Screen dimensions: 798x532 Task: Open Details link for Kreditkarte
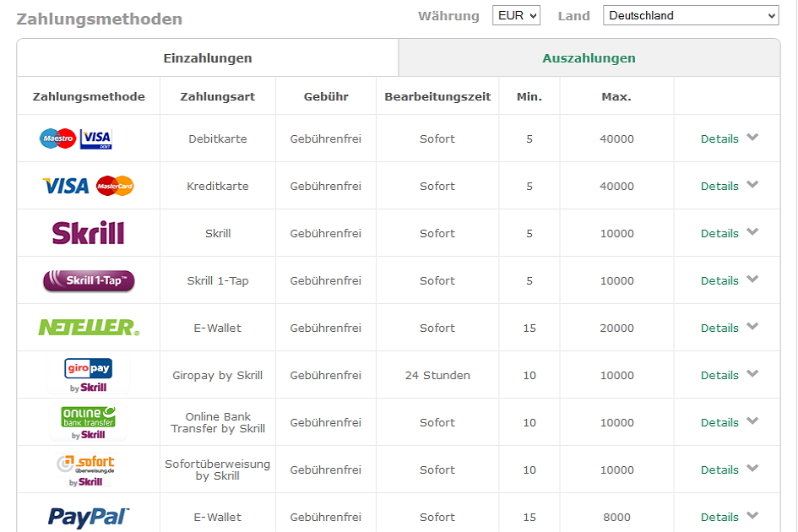coord(719,187)
